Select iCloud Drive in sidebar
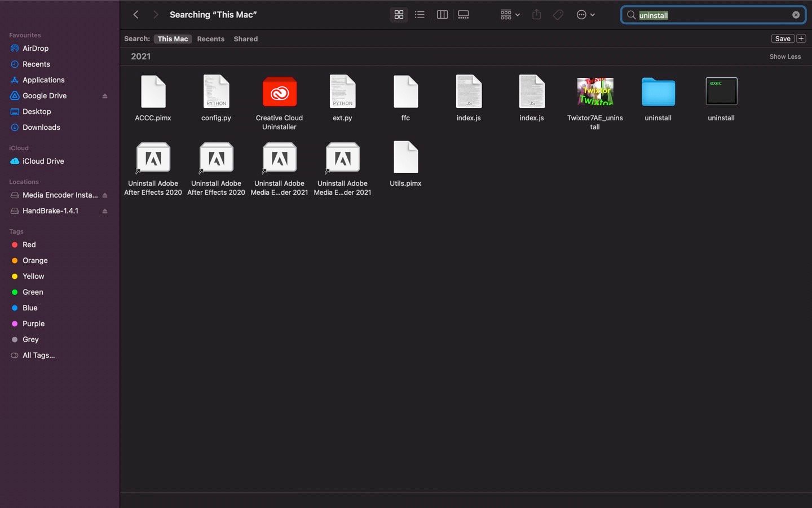The width and height of the screenshot is (812, 508). (x=42, y=161)
